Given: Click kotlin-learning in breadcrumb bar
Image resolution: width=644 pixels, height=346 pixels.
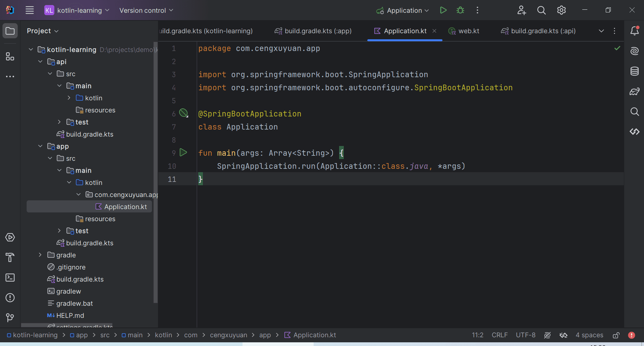Looking at the screenshot, I should (x=32, y=335).
